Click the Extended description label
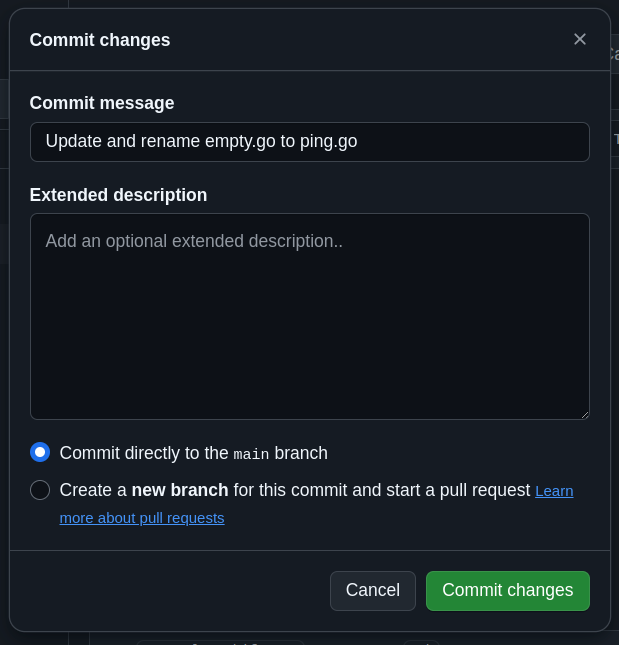Image resolution: width=619 pixels, height=645 pixels. [118, 195]
